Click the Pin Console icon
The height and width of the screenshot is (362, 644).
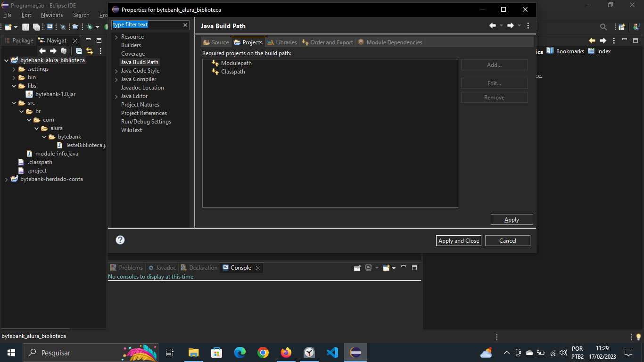(357, 268)
